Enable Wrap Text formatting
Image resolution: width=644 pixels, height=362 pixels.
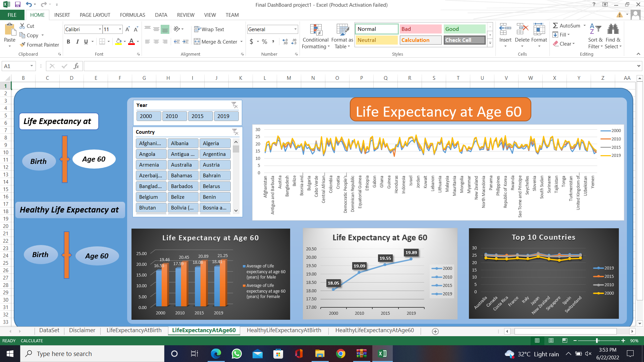point(209,29)
